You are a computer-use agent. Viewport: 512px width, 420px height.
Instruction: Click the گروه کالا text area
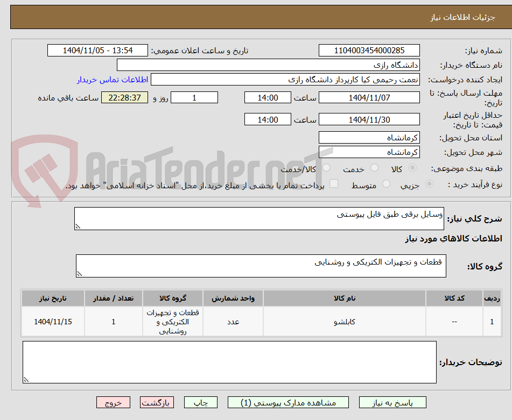[261, 266]
